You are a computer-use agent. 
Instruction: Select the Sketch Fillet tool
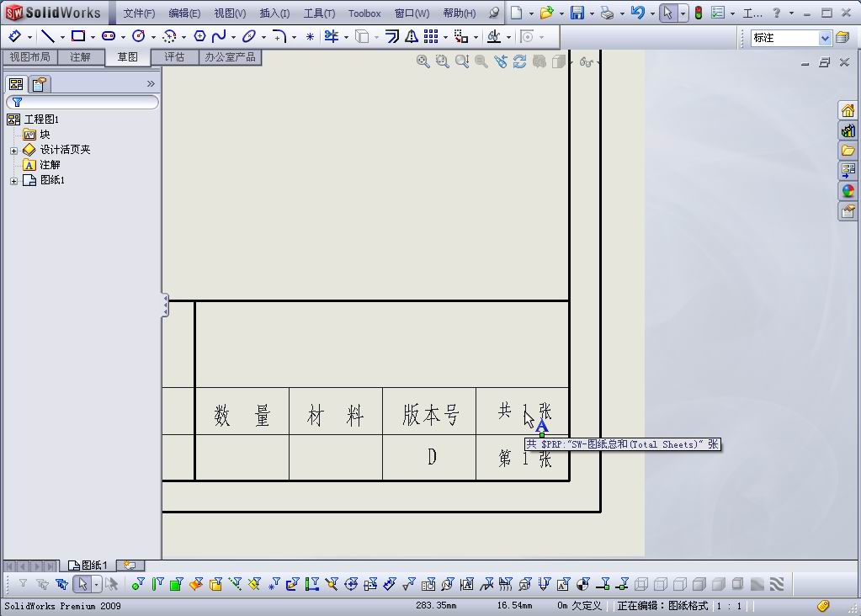point(279,36)
